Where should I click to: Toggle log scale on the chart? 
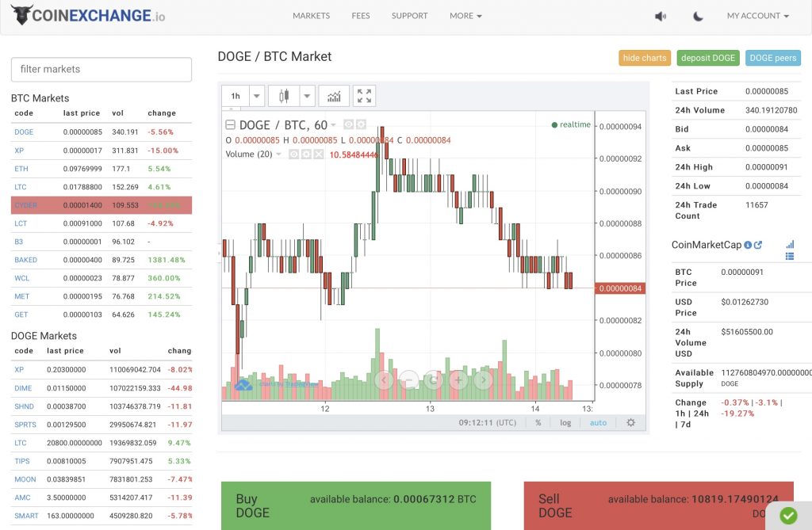click(x=565, y=423)
